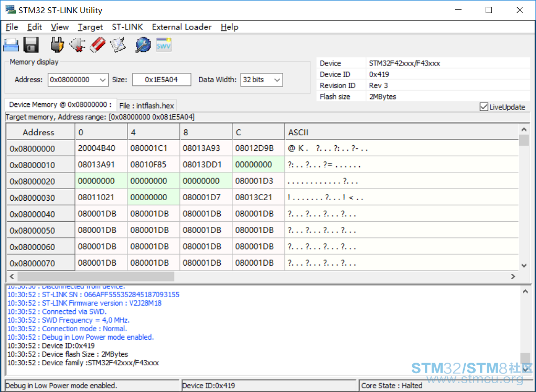Click memory cell 08010F85
The height and width of the screenshot is (392, 536).
click(x=154, y=165)
